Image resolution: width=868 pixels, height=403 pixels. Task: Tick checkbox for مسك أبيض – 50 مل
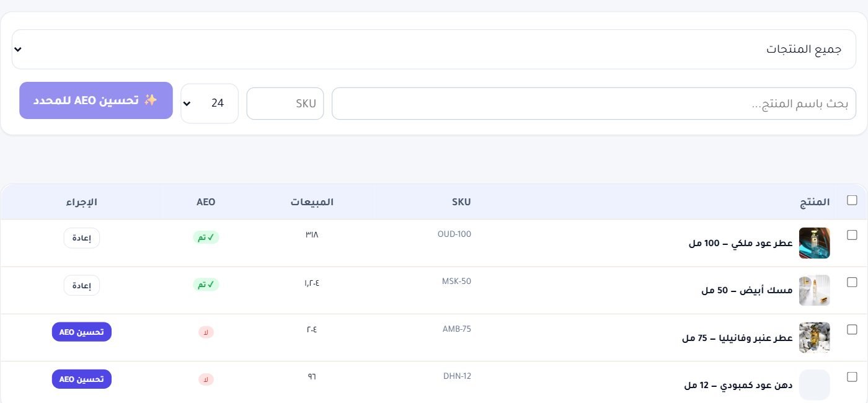(852, 282)
